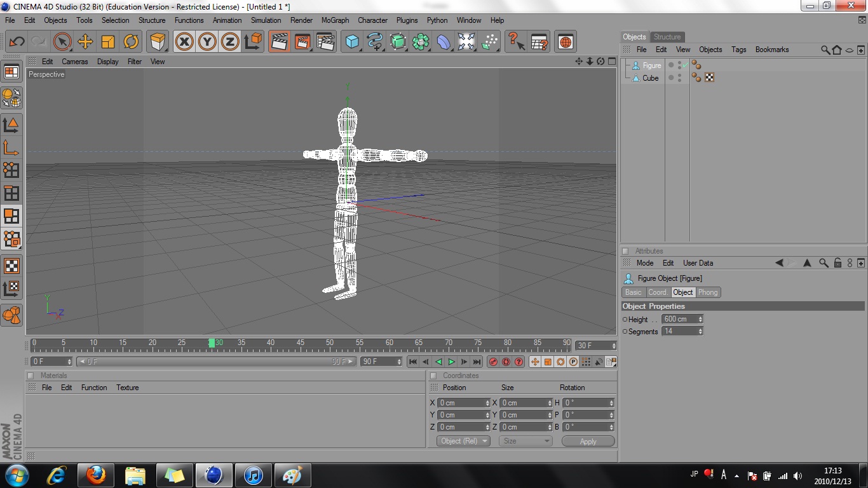Screen dimensions: 868x488
Task: Switch to the Structure tab
Action: pyautogui.click(x=667, y=37)
